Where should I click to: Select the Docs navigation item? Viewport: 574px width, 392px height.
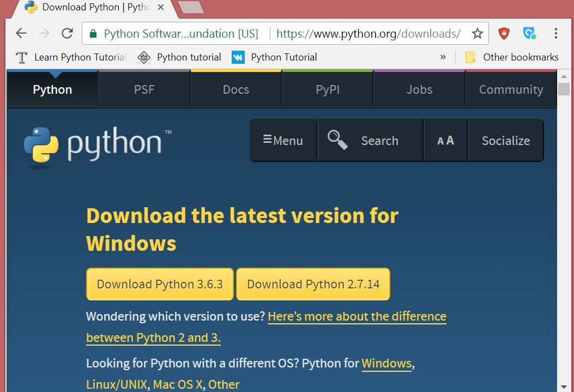[235, 89]
